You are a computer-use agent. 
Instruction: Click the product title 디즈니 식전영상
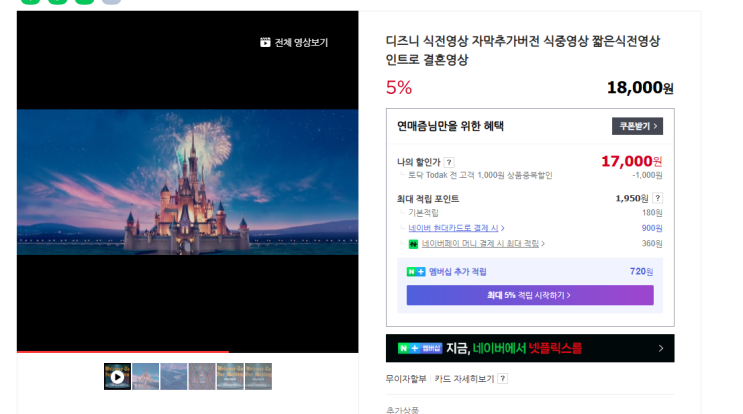pos(523,50)
